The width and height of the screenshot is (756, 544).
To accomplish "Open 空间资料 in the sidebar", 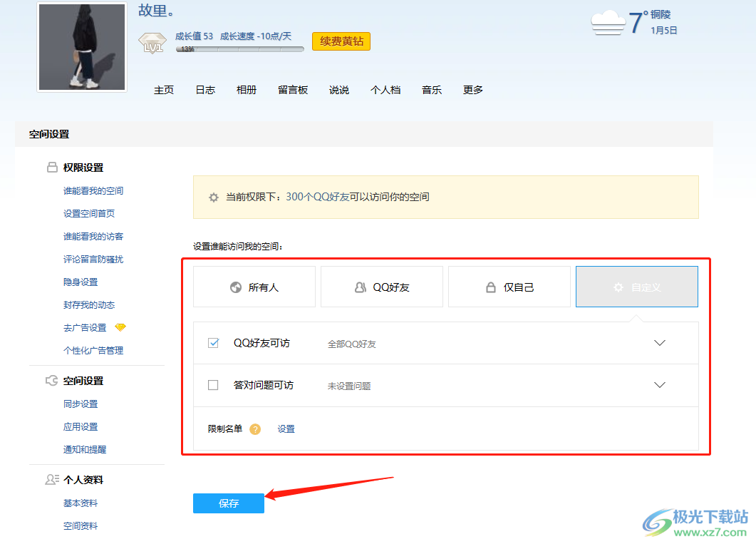I will tap(81, 526).
